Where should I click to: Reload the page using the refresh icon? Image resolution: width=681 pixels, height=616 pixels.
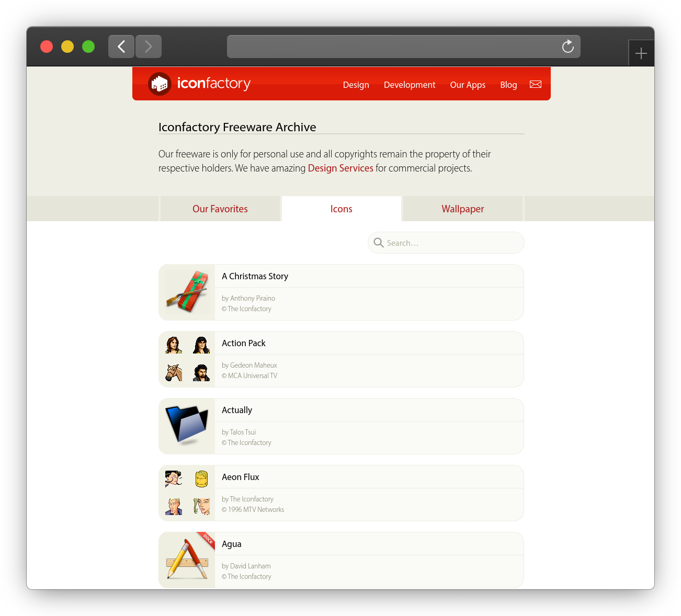(x=567, y=47)
